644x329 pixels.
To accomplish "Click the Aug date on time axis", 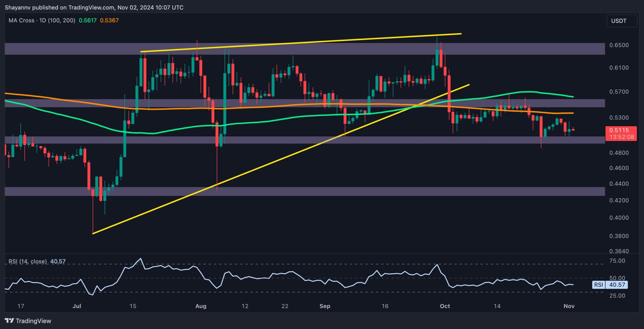I will pyautogui.click(x=201, y=306).
